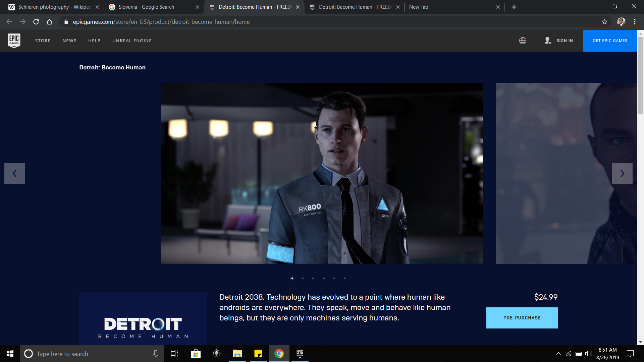644x362 pixels.
Task: Open the NEWS menu item
Action: click(69, 41)
